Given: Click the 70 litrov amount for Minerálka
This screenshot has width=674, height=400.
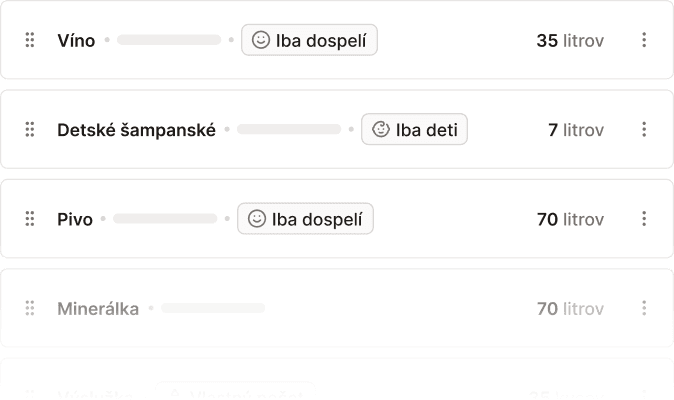Looking at the screenshot, I should click(x=570, y=308).
